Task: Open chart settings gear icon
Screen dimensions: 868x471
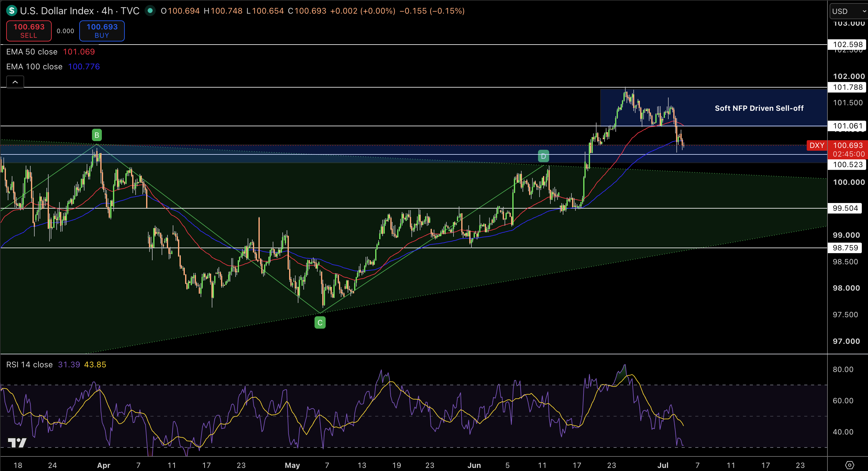Action: pos(849,465)
